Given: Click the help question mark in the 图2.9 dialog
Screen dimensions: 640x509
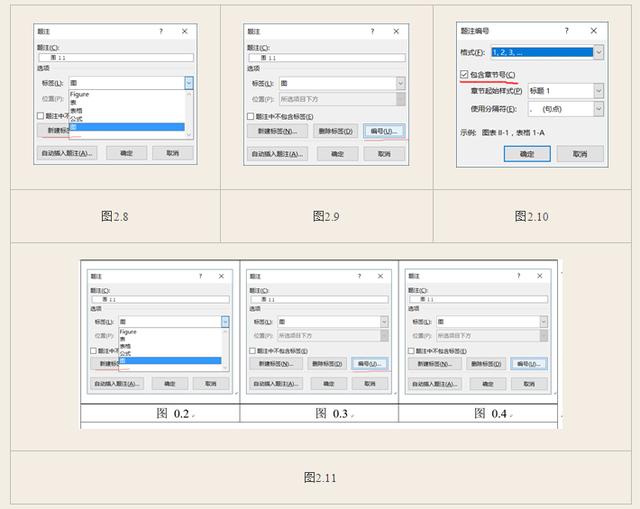Looking at the screenshot, I should point(372,31).
